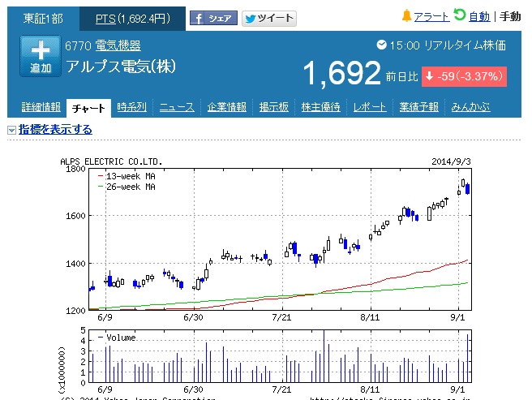Click the Facebook シェア share button
The width and height of the screenshot is (532, 400).
click(x=213, y=18)
